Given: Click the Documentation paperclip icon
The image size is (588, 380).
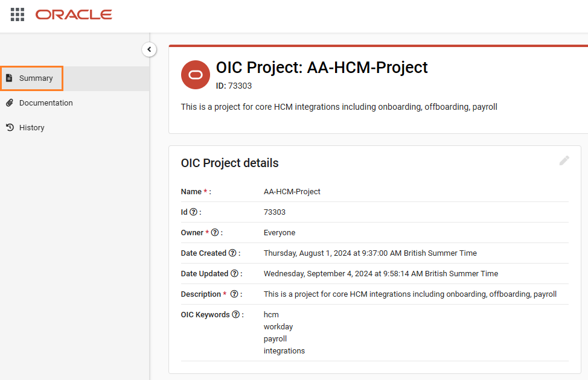Looking at the screenshot, I should tap(10, 103).
